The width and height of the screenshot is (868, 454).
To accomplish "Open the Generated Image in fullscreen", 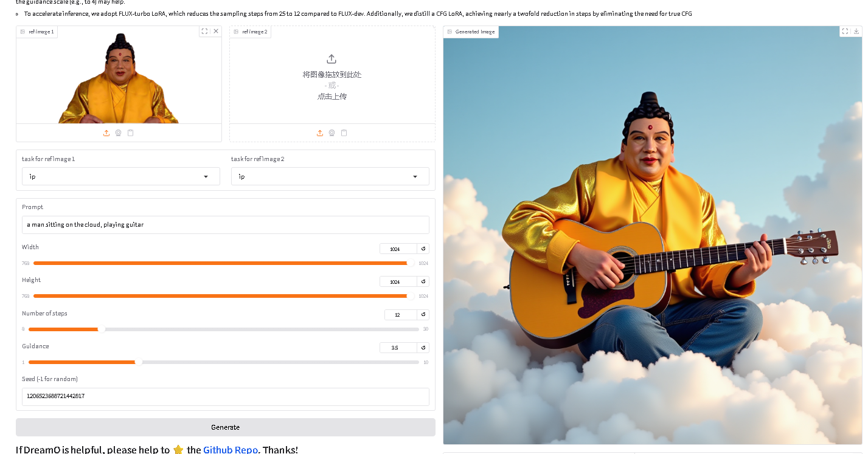I will click(x=845, y=31).
